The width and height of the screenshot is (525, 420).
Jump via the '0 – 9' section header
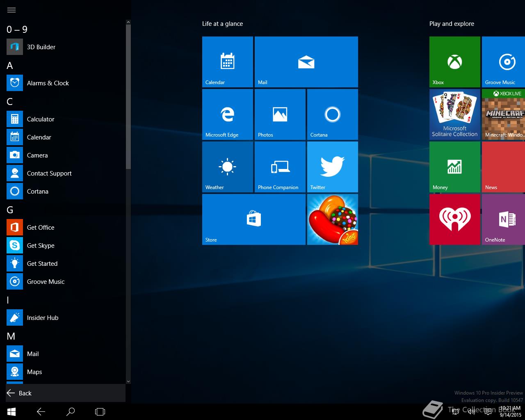tap(17, 29)
